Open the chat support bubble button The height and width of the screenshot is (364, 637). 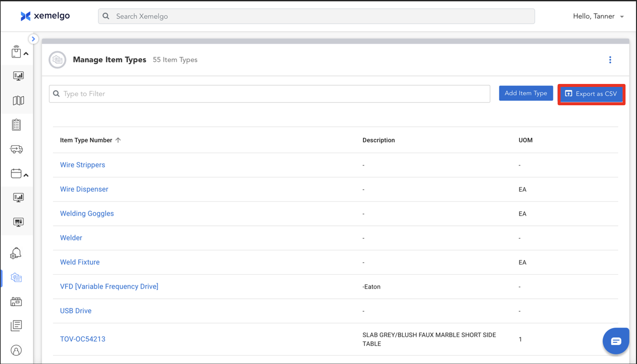click(616, 341)
